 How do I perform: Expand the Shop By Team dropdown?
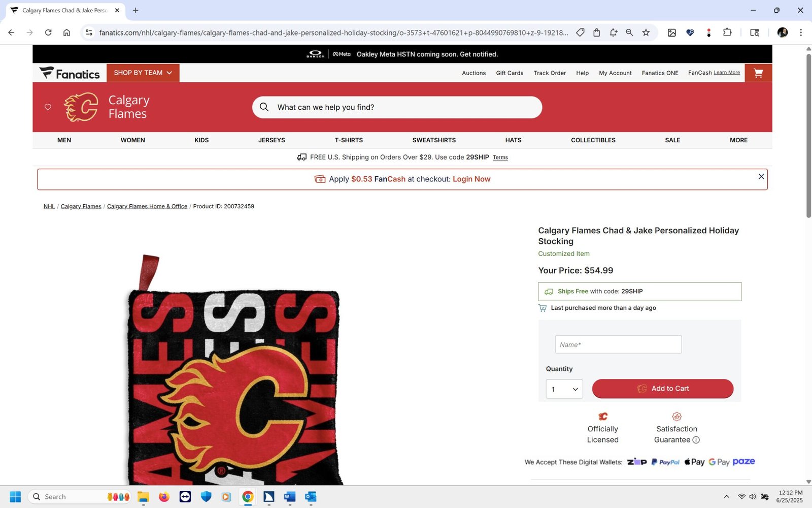pos(143,73)
